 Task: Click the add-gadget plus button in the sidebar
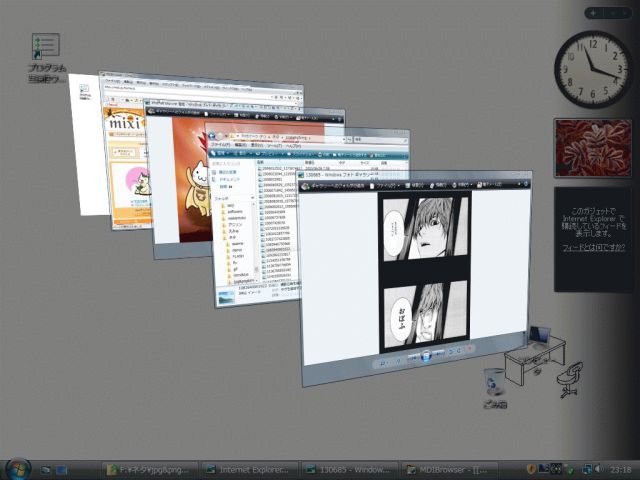click(x=593, y=13)
